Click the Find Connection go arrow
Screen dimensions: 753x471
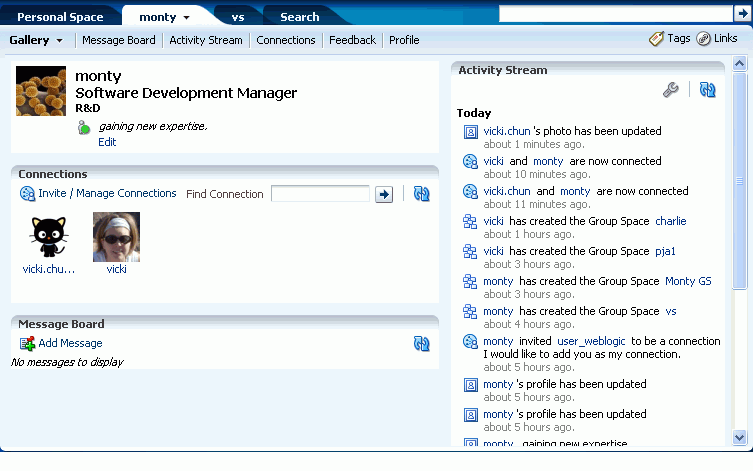(384, 194)
